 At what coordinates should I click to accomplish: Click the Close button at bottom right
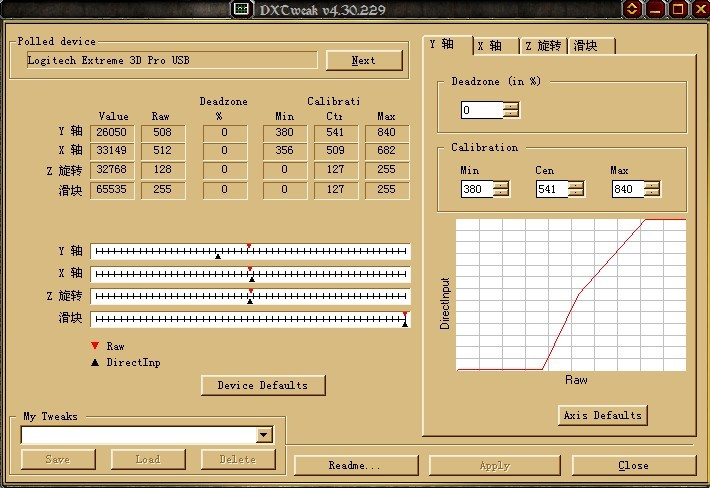tap(633, 465)
